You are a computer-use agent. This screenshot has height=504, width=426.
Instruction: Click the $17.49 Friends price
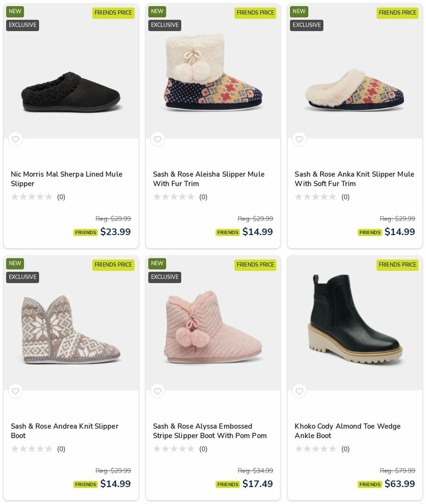(257, 484)
